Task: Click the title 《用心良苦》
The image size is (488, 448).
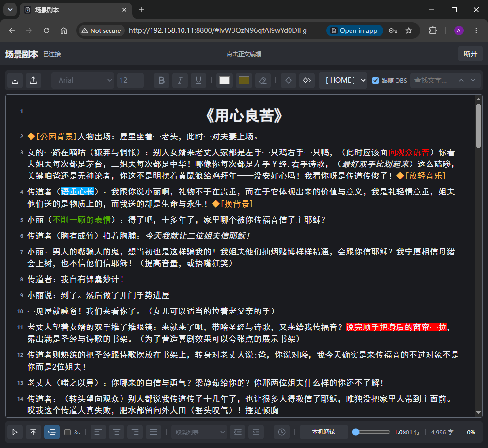Action: click(244, 116)
